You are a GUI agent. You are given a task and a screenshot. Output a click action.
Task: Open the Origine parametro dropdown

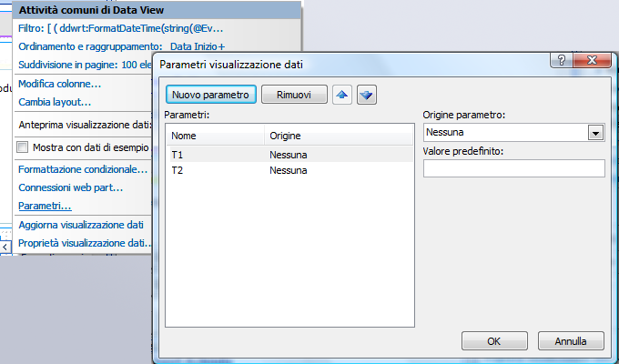(x=595, y=133)
